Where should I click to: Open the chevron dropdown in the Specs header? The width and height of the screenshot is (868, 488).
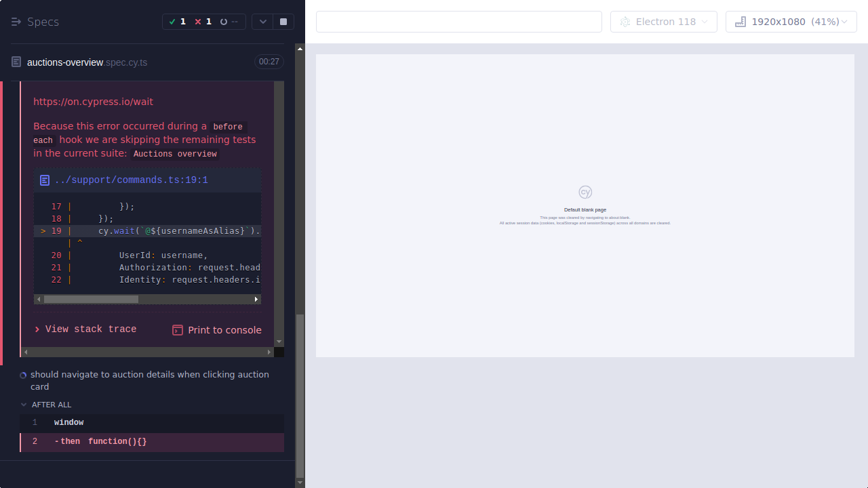[262, 21]
